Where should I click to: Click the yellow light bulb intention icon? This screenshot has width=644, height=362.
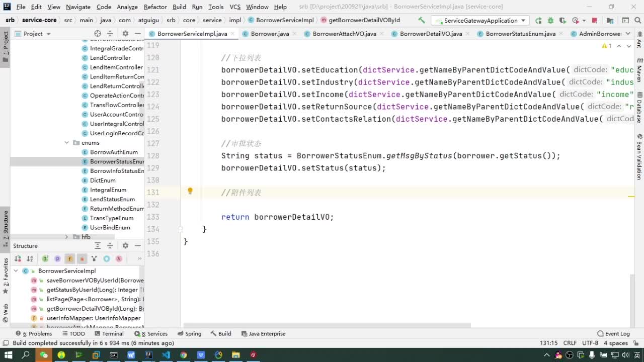[190, 191]
